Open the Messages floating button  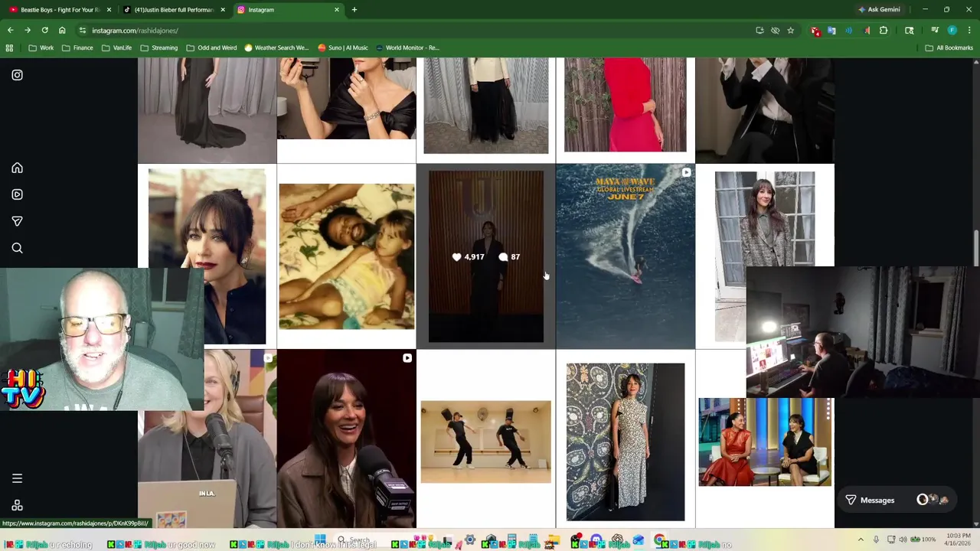coord(897,500)
